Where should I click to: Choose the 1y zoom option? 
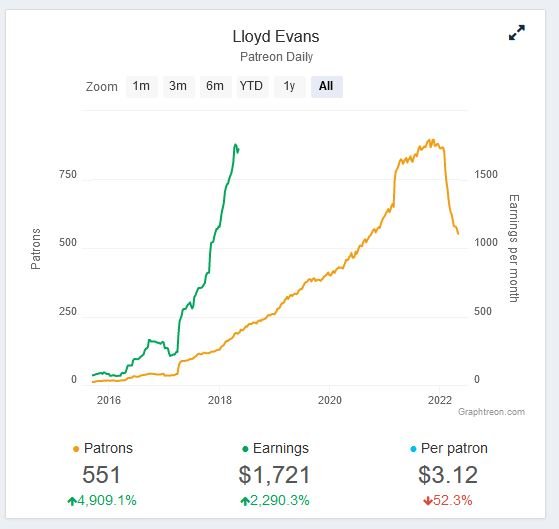(x=289, y=86)
